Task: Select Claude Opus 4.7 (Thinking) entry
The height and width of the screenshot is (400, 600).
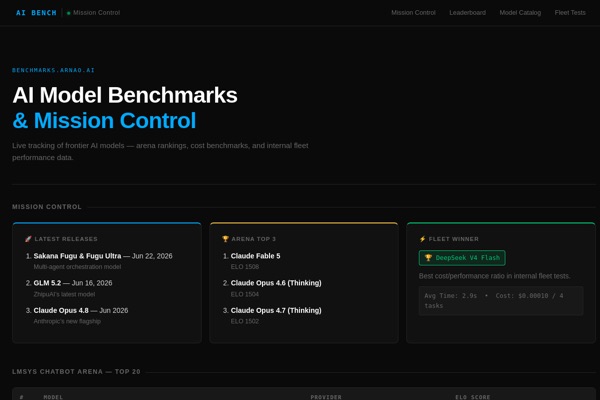Action: click(276, 310)
